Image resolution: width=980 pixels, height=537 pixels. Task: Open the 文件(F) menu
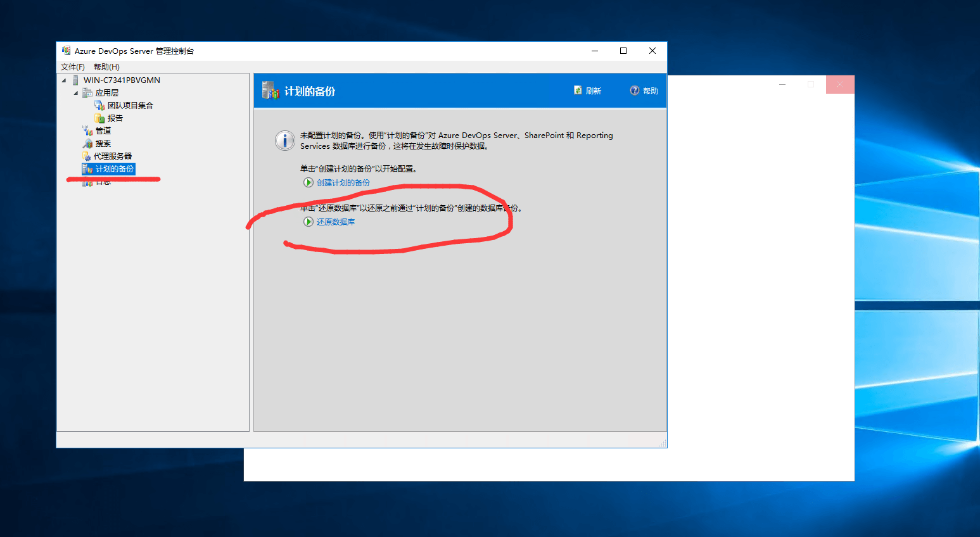point(72,67)
